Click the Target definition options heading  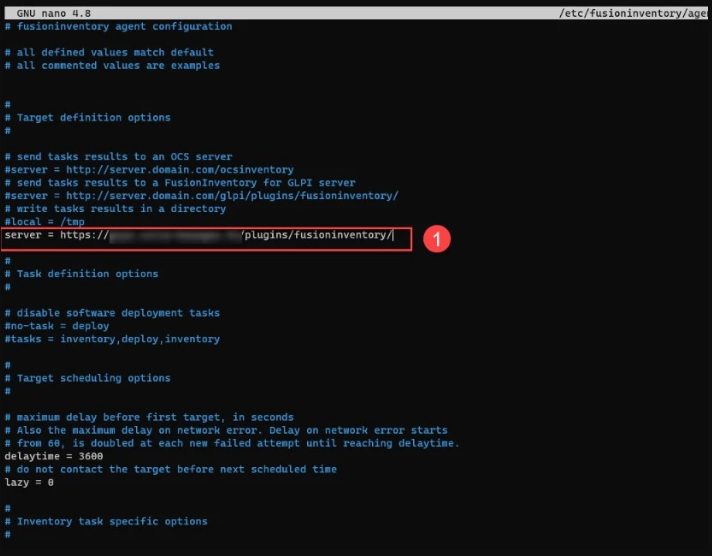pos(93,118)
